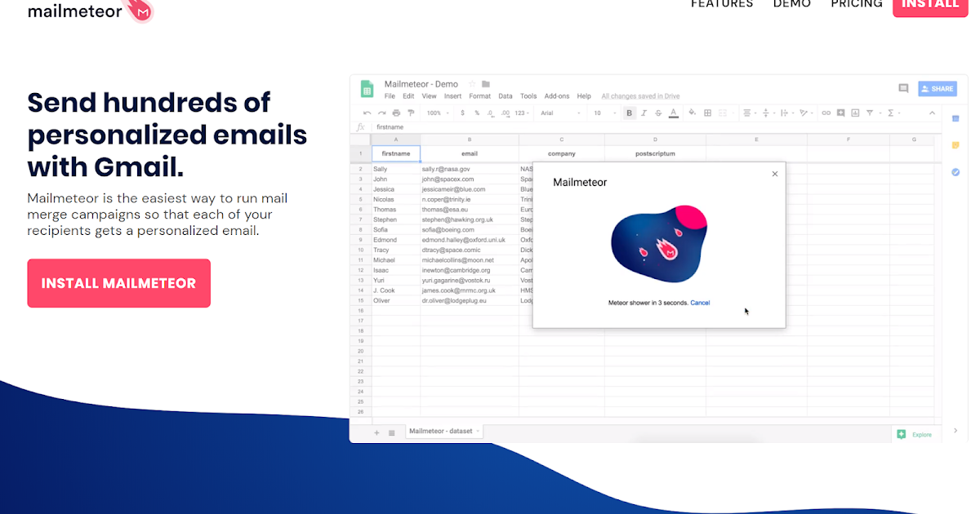Click the currency format dollar icon
The width and height of the screenshot is (980, 514).
point(462,113)
